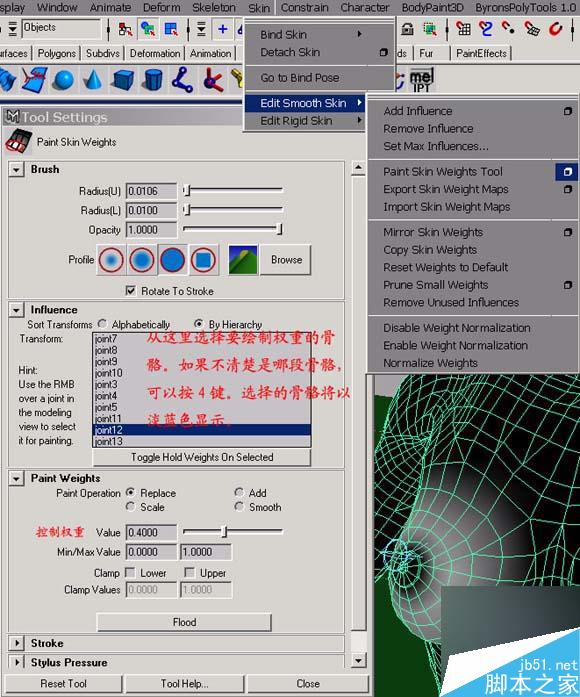Image resolution: width=580 pixels, height=697 pixels.
Task: Enable snap to grids icon
Action: [463, 29]
